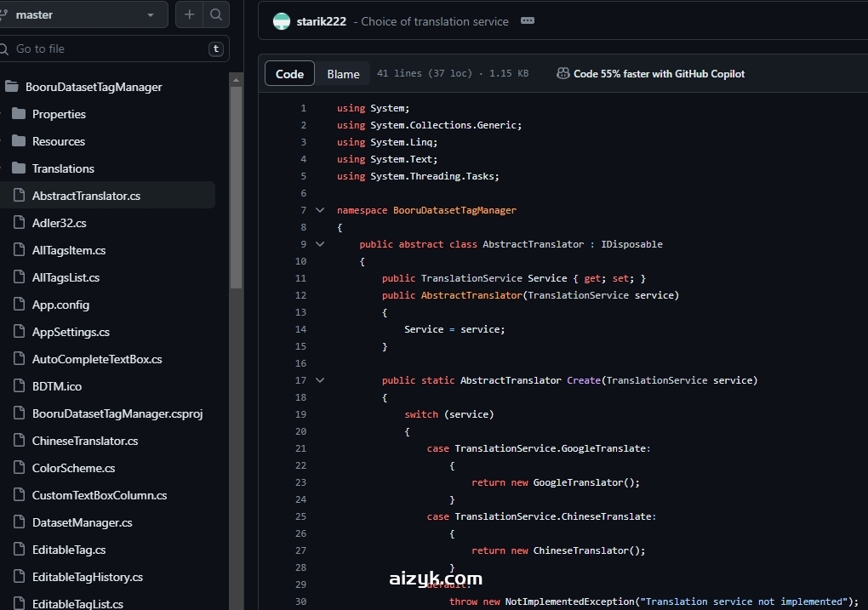Collapse the class block at line 9
This screenshot has height=610, width=868.
click(x=320, y=244)
